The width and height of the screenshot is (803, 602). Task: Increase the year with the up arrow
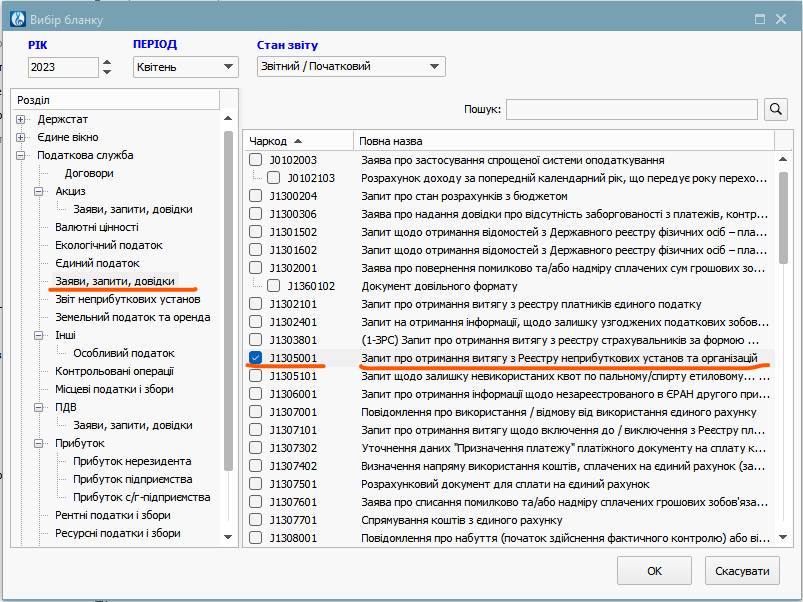(107, 62)
